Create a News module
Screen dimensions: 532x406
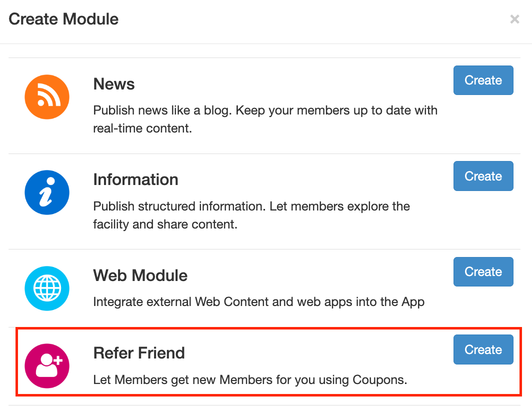[x=483, y=80]
